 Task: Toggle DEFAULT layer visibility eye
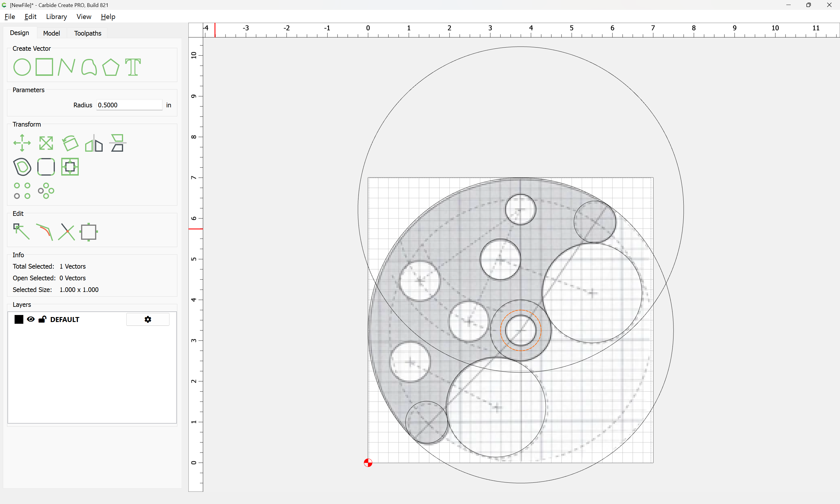pos(31,319)
